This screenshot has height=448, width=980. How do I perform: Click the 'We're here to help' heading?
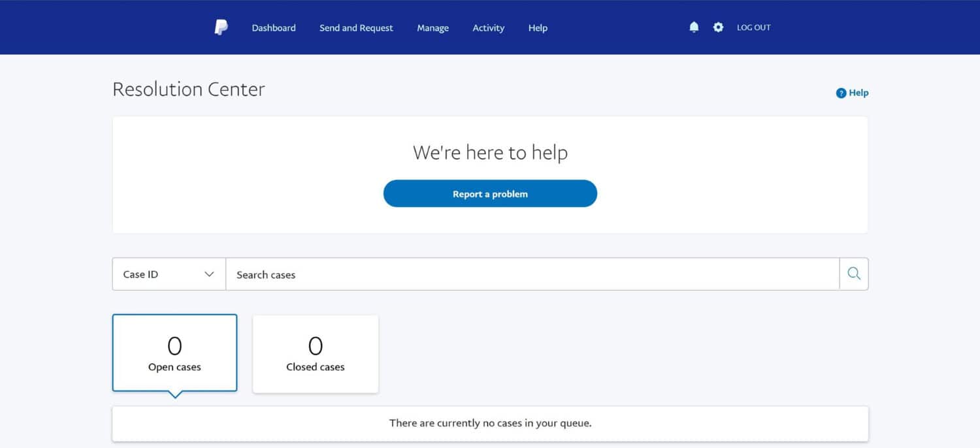[490, 153]
